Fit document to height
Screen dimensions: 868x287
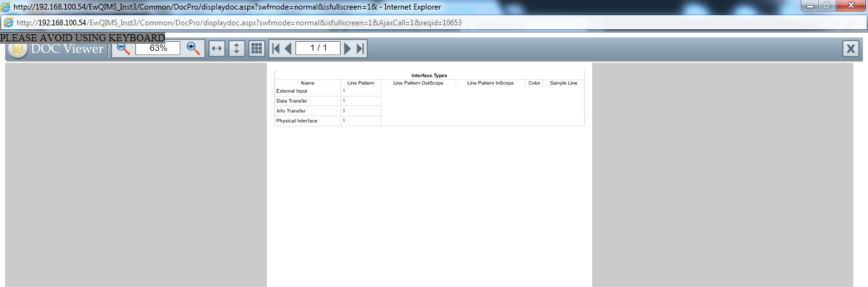(237, 48)
